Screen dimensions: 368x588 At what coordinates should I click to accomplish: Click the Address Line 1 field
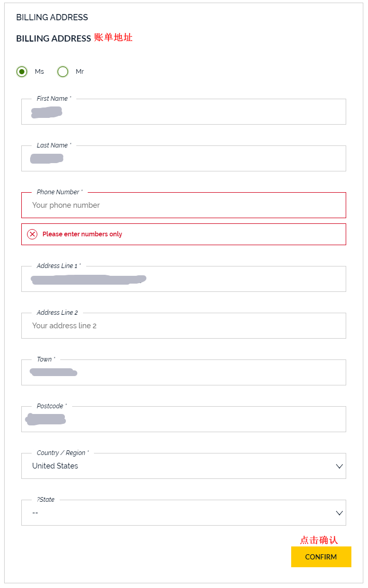pyautogui.click(x=183, y=279)
